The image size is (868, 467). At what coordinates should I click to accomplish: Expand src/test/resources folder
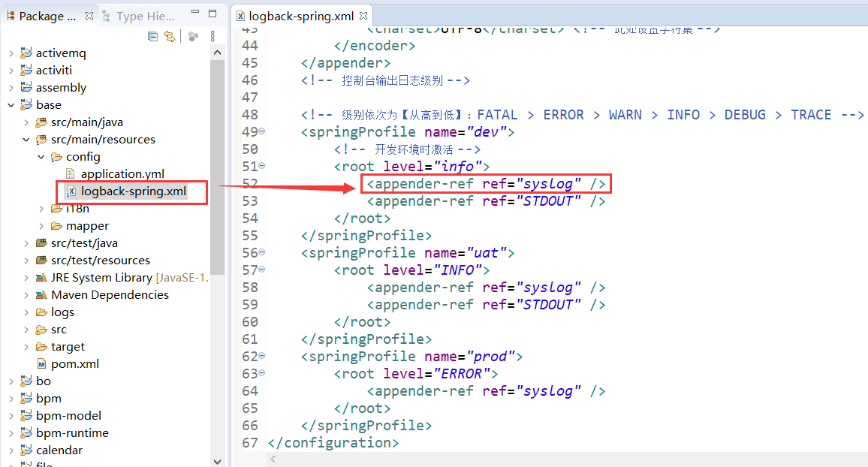click(26, 261)
